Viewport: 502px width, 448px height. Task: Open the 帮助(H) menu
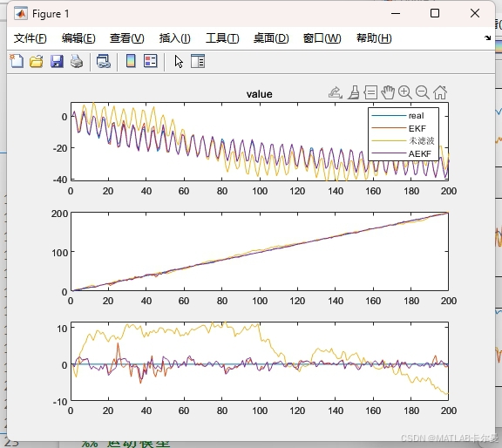(x=374, y=38)
